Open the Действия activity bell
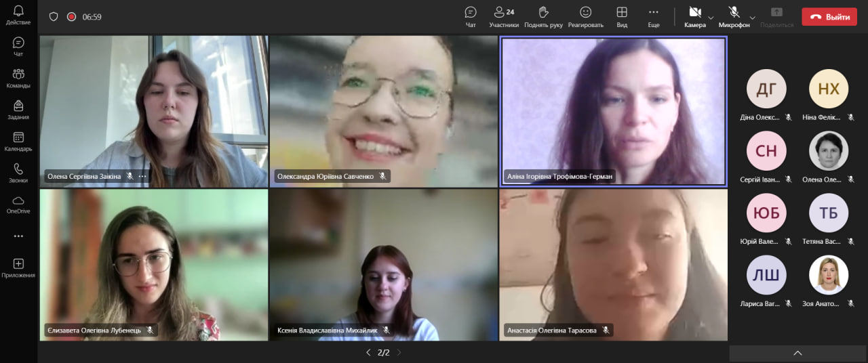Image resolution: width=868 pixels, height=363 pixels. [x=18, y=15]
